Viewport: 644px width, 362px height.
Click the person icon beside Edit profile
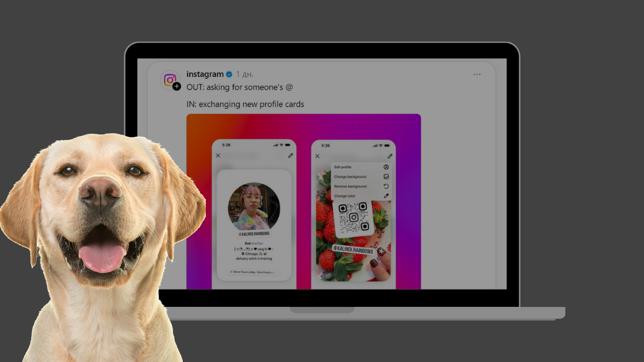tap(386, 167)
